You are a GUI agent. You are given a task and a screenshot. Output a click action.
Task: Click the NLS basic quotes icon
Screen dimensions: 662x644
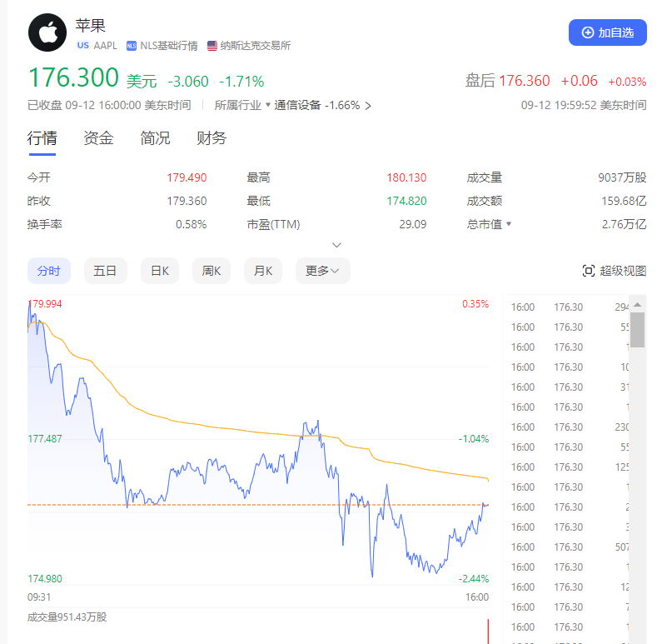(x=132, y=46)
